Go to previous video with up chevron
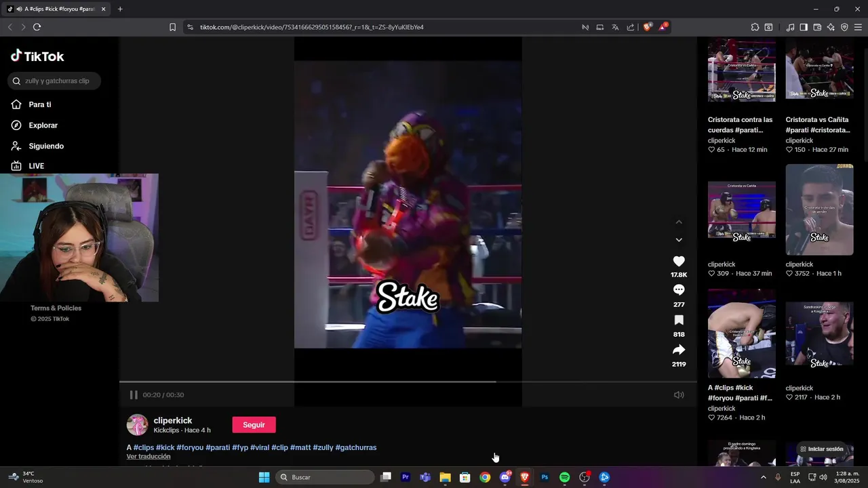Image resolution: width=868 pixels, height=488 pixels. pyautogui.click(x=679, y=222)
